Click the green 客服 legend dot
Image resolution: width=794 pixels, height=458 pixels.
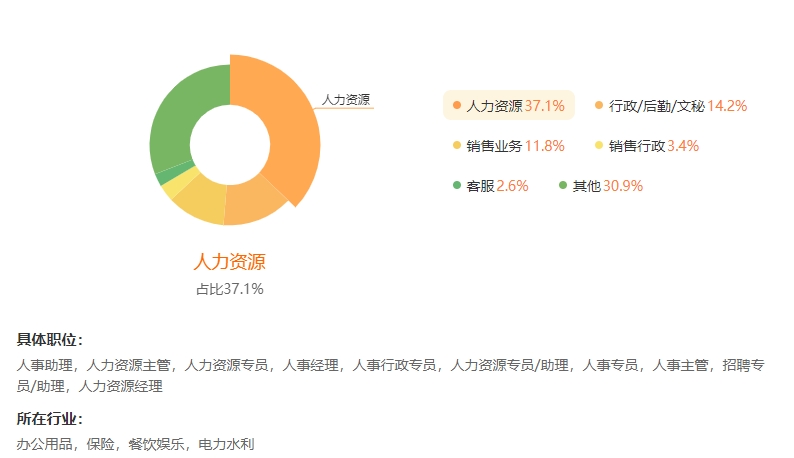tap(457, 185)
